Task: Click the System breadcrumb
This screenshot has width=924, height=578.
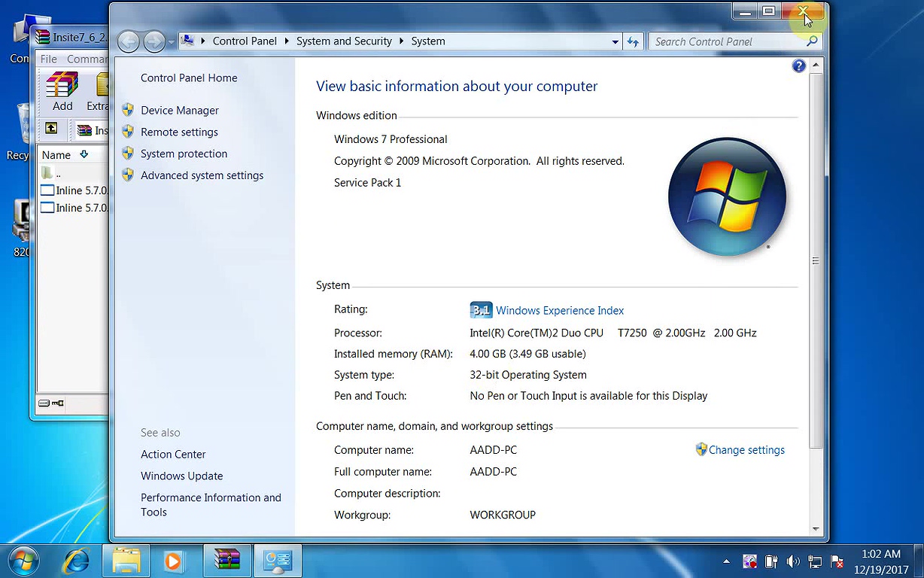Action: click(x=428, y=41)
